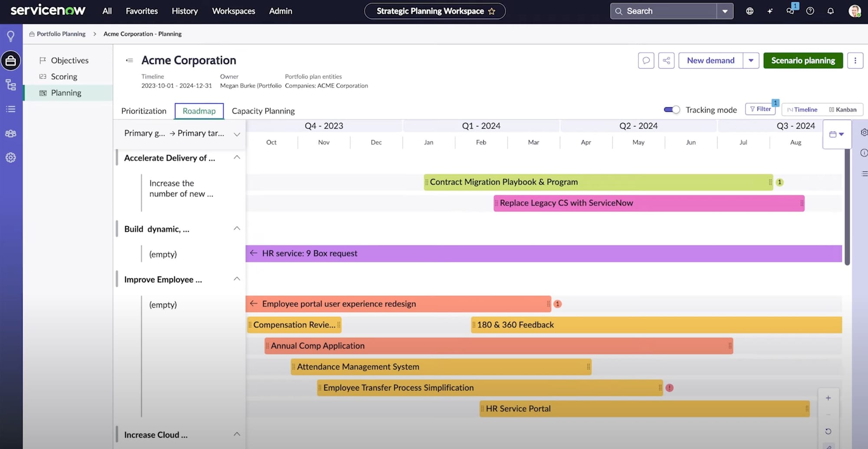This screenshot has width=868, height=449.
Task: Select the Roadmap tab
Action: 199,111
